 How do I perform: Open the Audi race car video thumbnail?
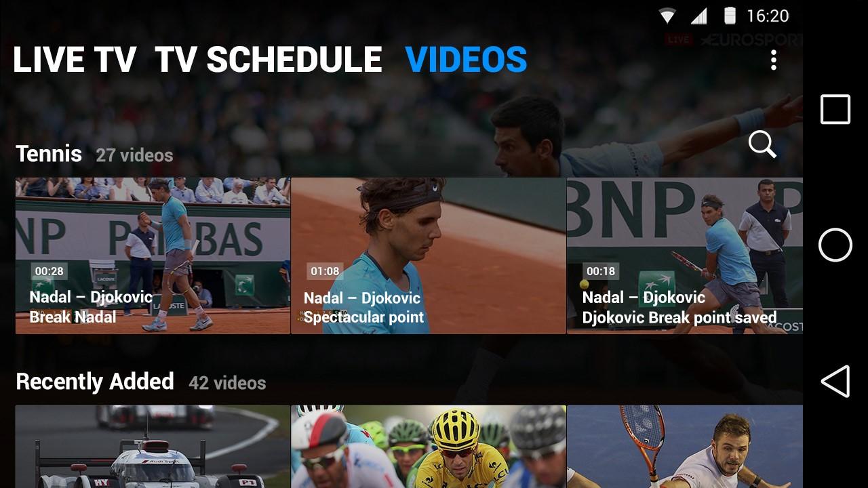(x=153, y=447)
